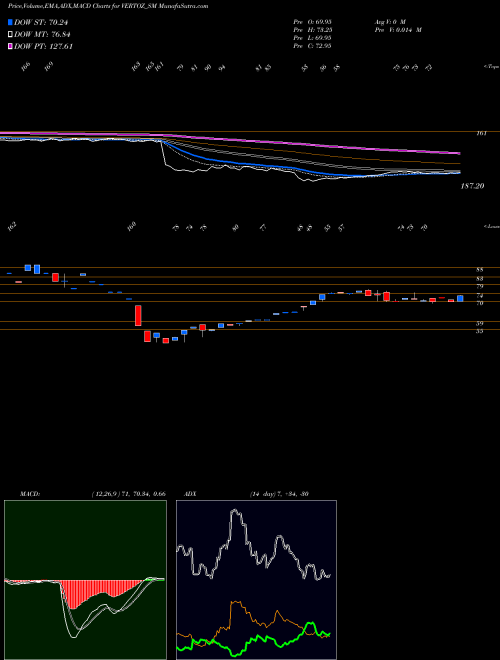Click the '59' price axis label
Image resolution: width=500 pixels, height=660 pixels.
[x=479, y=324]
